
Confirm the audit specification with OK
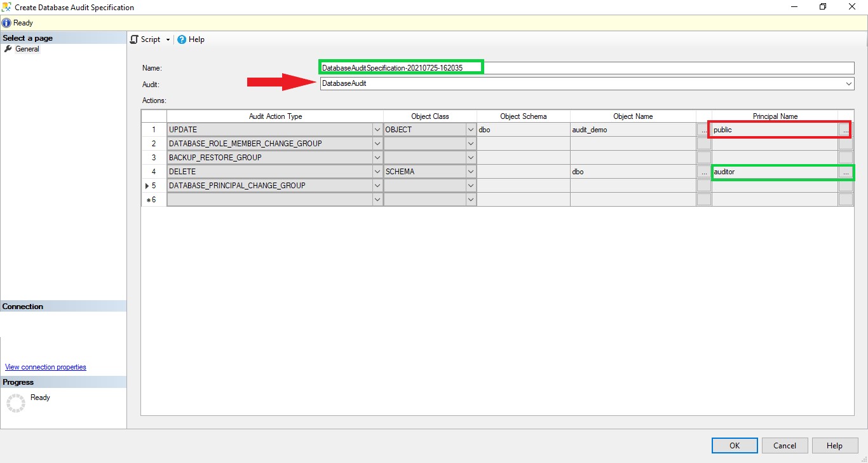(734, 445)
